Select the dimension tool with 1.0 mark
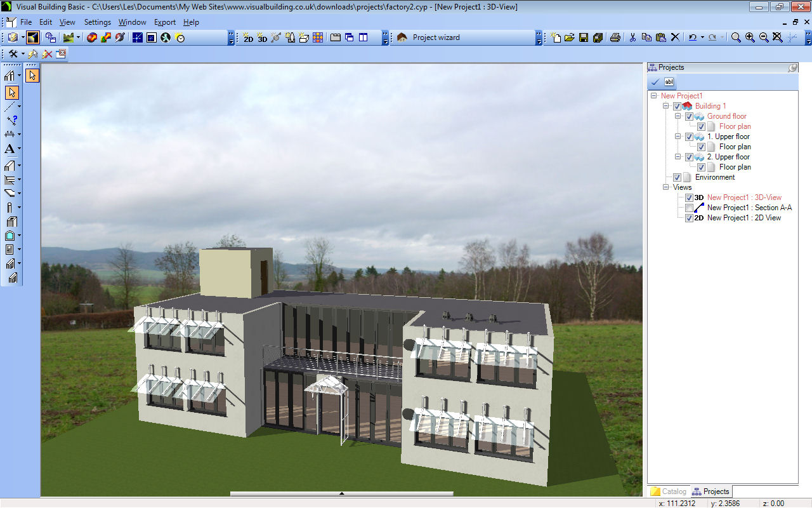Viewport: 812px width, 508px height. tap(10, 134)
